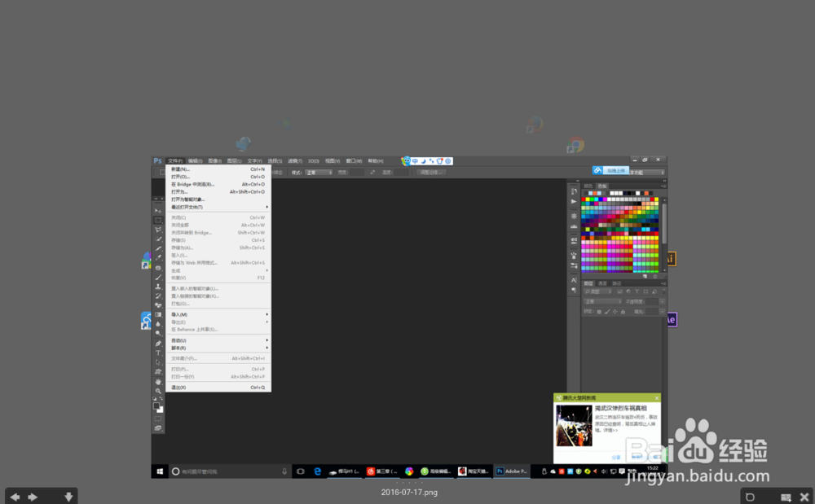Image resolution: width=815 pixels, height=504 pixels.
Task: Toggle adjustment layer filter icon
Action: (628, 291)
